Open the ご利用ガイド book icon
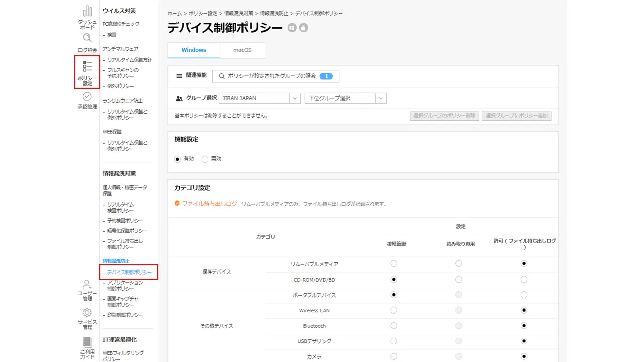 (x=87, y=342)
